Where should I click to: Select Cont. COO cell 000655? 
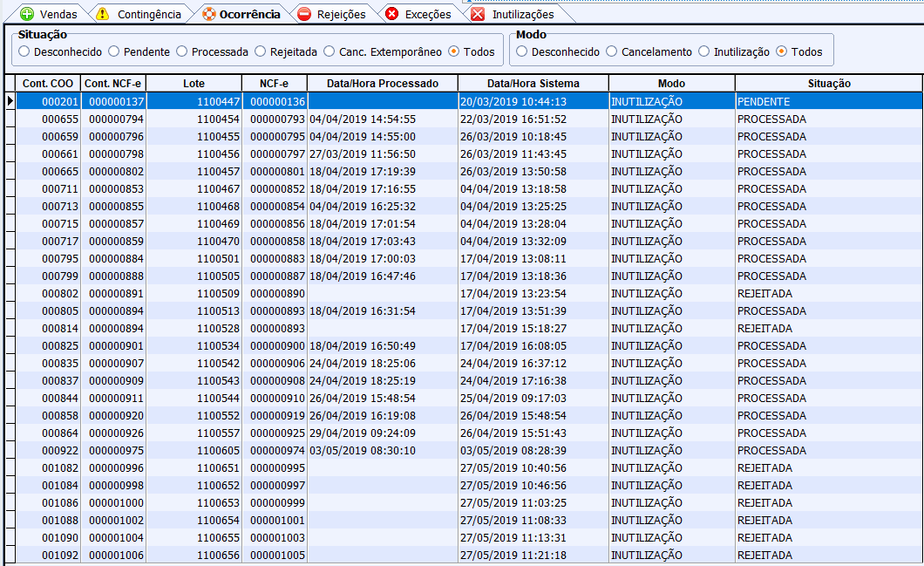[x=48, y=119]
